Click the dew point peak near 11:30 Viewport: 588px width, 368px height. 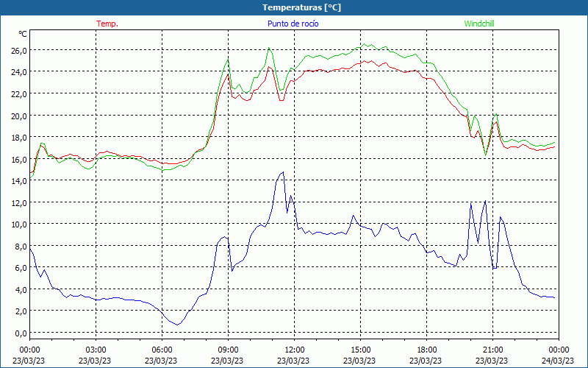click(x=283, y=172)
